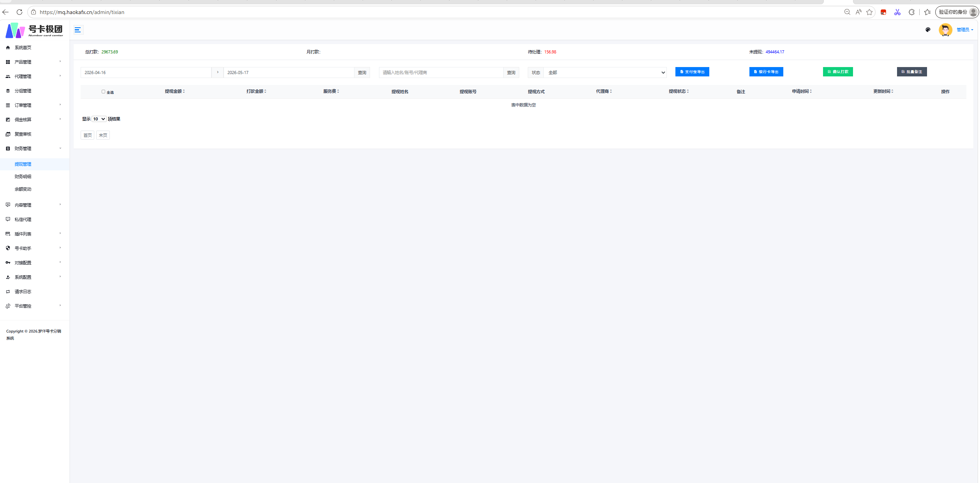The height and width of the screenshot is (483, 980).
Task: Expand the 订单管理 menu chevron
Action: point(60,105)
